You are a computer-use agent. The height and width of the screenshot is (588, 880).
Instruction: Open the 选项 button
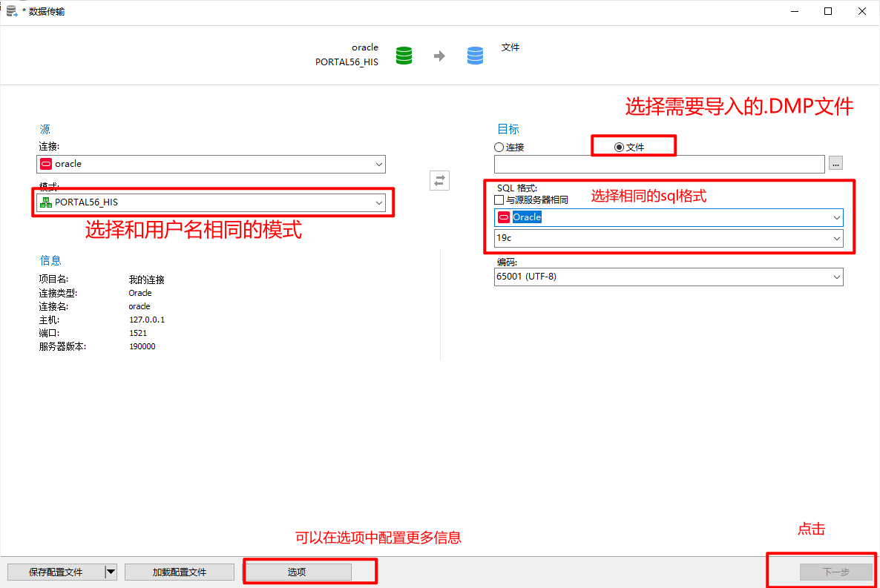click(297, 572)
